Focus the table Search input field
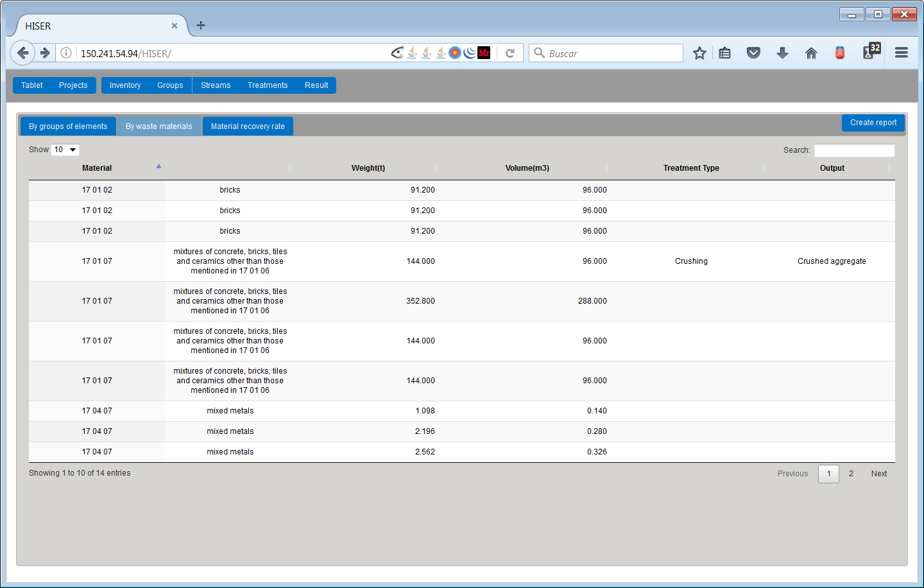Viewport: 924px width, 588px height. click(x=854, y=150)
